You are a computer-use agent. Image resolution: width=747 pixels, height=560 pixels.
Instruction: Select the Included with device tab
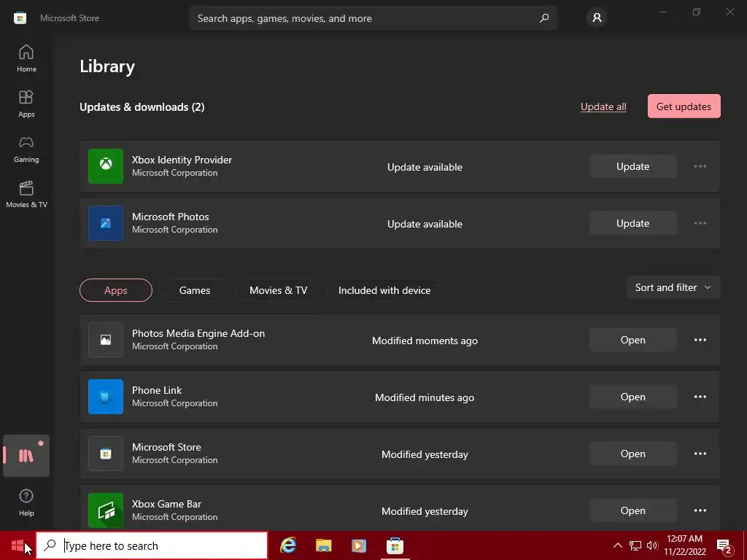[x=384, y=290]
